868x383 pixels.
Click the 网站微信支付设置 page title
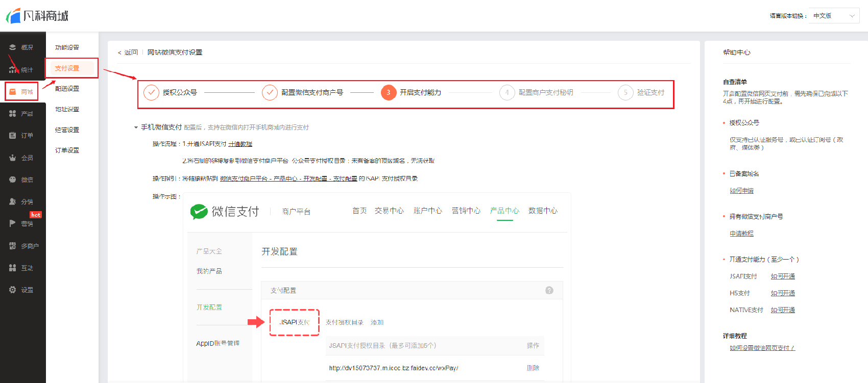coord(175,53)
